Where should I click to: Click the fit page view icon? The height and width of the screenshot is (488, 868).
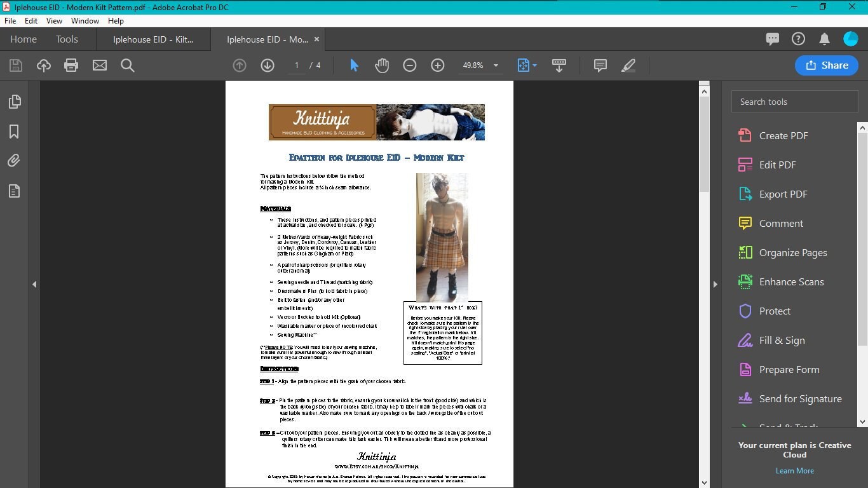click(x=523, y=65)
